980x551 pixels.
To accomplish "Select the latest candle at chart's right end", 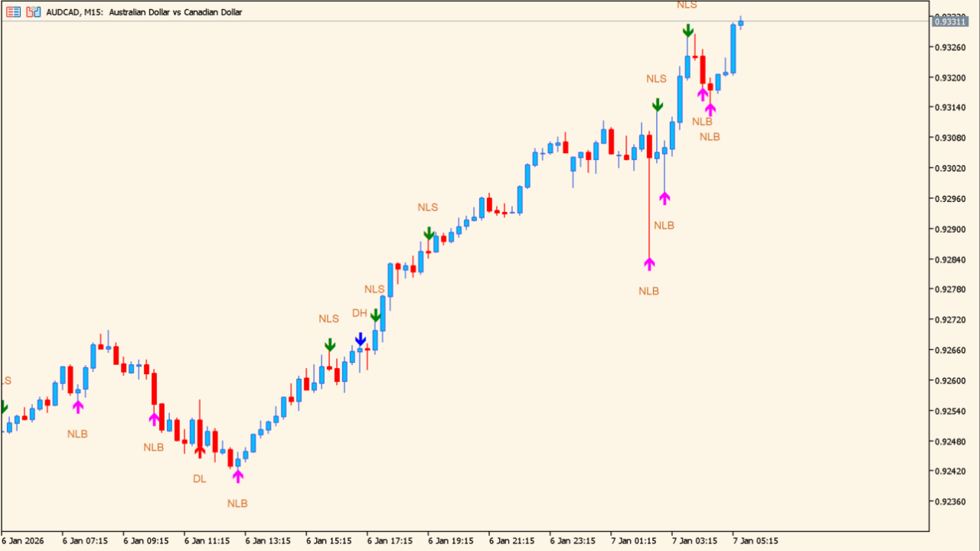I will click(x=740, y=23).
